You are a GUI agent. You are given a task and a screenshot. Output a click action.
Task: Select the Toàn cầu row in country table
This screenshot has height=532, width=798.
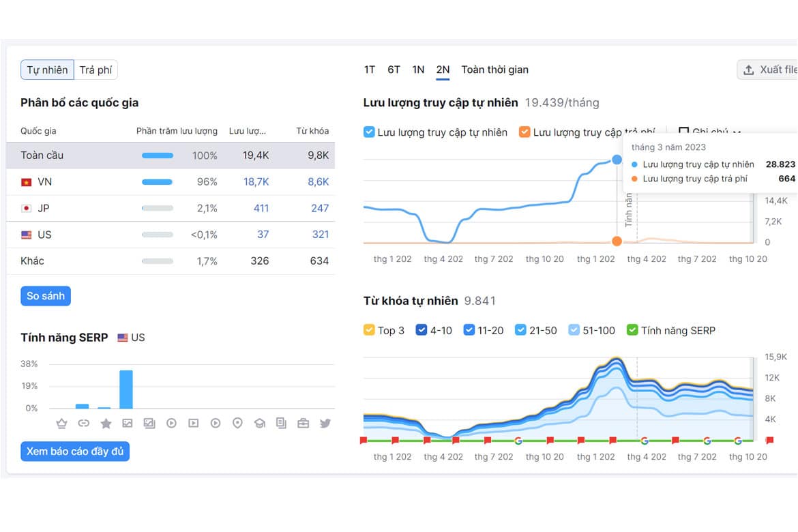tap(171, 156)
